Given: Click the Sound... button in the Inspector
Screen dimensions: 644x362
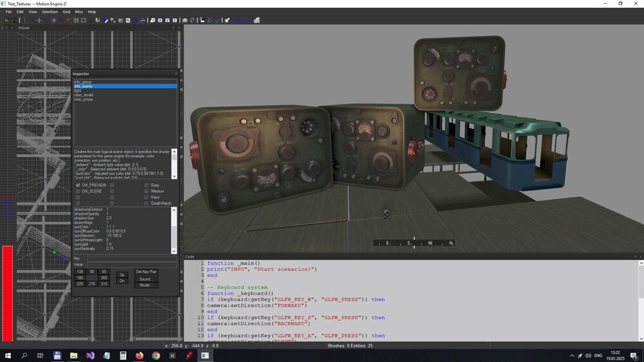Looking at the screenshot, I should pos(146,279).
